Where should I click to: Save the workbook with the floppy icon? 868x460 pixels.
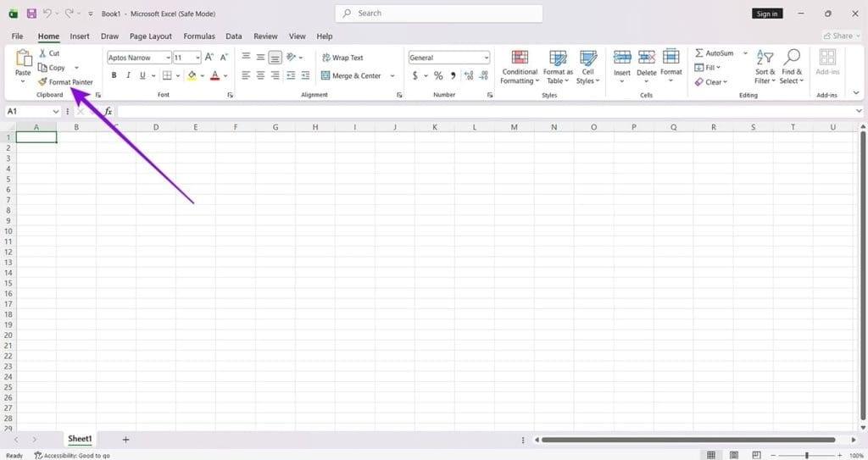point(31,14)
